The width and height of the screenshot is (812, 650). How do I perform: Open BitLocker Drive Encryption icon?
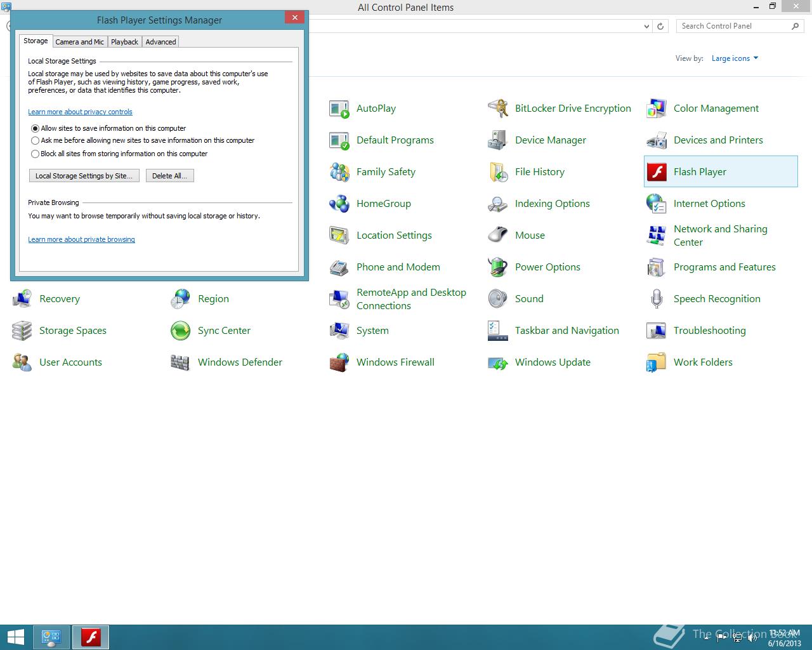[498, 109]
